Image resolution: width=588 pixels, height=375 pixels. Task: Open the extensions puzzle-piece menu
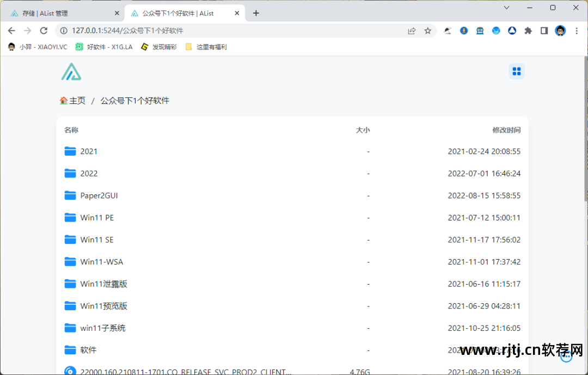(528, 31)
